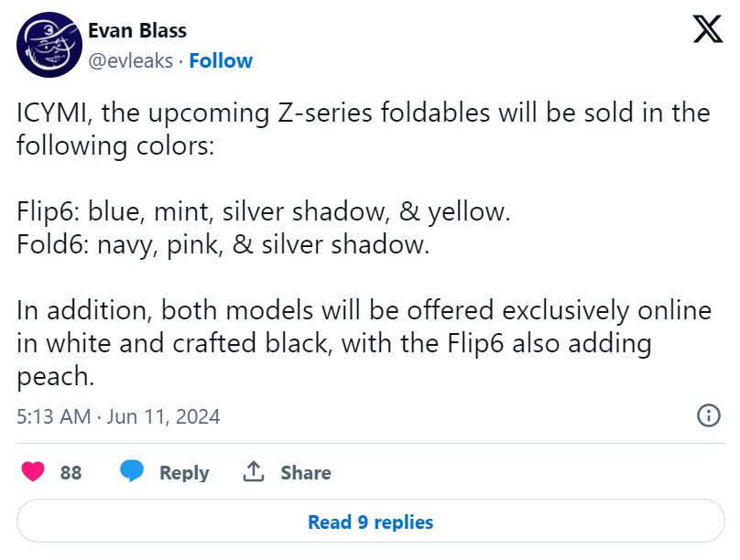This screenshot has width=740, height=560.
Task: Open the tweet info circle icon
Action: pyautogui.click(x=708, y=415)
